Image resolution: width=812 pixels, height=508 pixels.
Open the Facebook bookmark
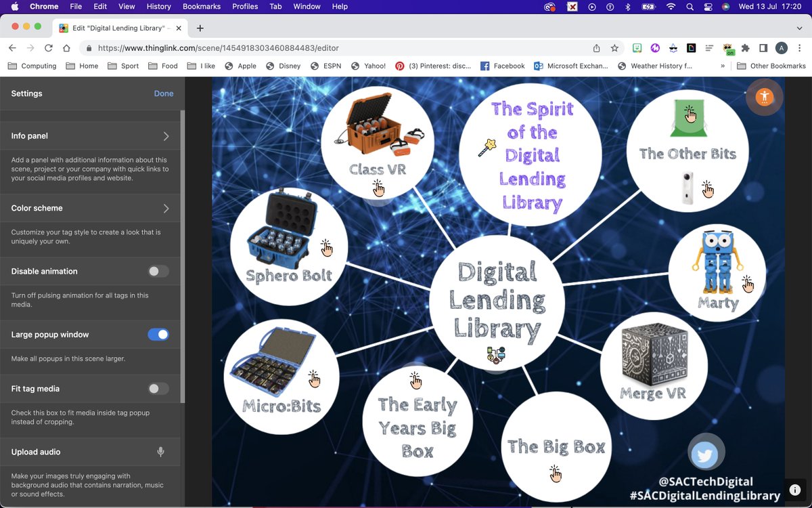[x=502, y=66]
